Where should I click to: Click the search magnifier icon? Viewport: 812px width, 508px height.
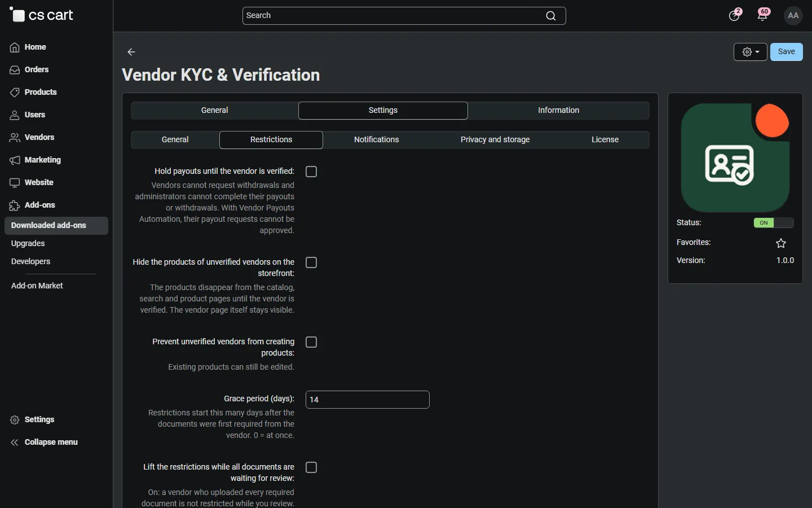551,16
